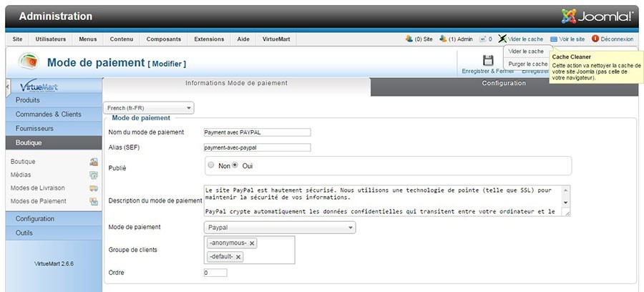Click the logged-in Site users icon
The image size is (644, 292).
(x=409, y=39)
